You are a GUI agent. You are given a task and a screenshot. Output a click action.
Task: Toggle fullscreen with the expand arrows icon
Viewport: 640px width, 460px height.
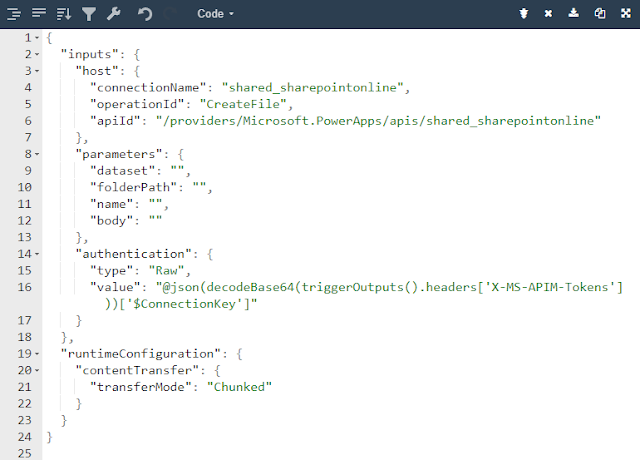point(626,13)
